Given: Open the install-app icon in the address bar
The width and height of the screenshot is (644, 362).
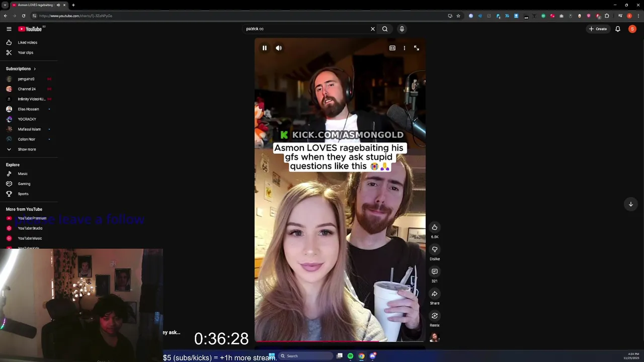Looking at the screenshot, I should [x=450, y=16].
